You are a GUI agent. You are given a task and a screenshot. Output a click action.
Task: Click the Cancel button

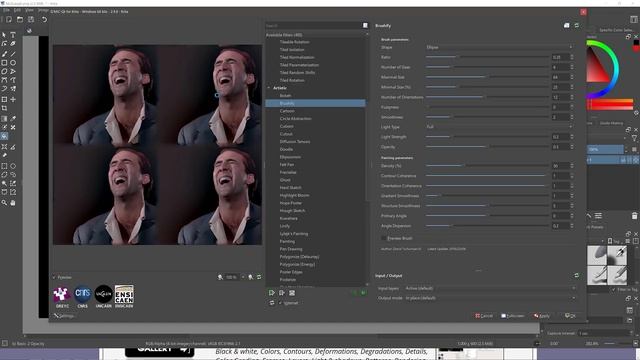[x=484, y=316]
